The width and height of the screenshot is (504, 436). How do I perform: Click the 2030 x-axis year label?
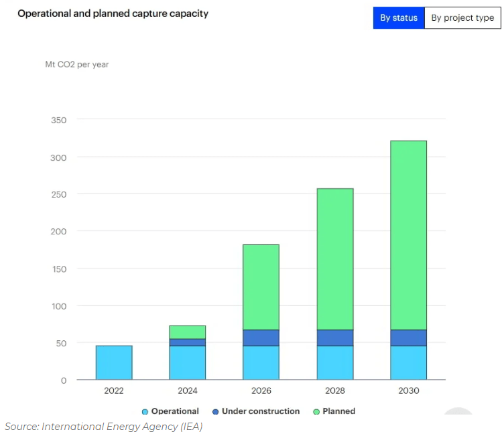[408, 390]
